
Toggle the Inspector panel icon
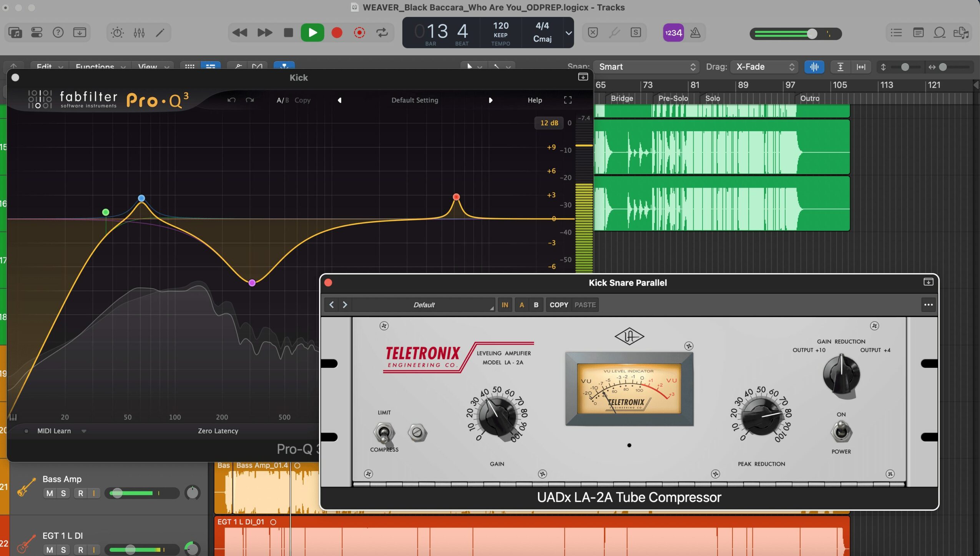click(37, 33)
